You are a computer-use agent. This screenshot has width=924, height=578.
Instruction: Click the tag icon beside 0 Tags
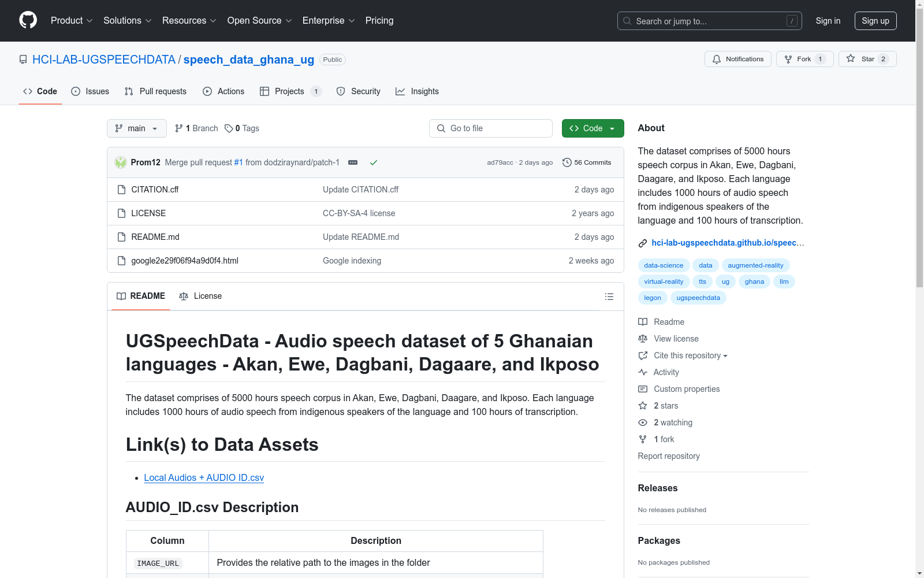(x=229, y=128)
